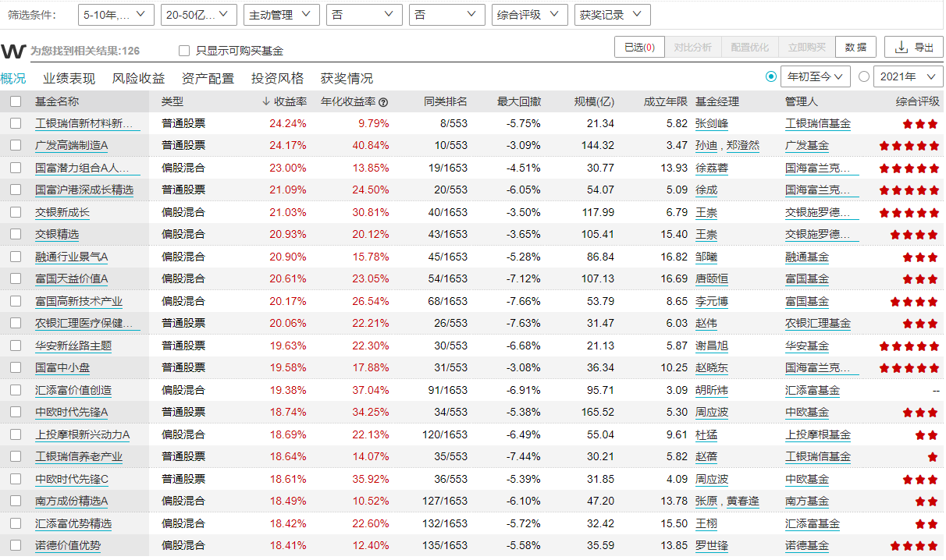The height and width of the screenshot is (560, 946).
Task: Tick the select-all checkbox in table header
Action: (x=16, y=101)
